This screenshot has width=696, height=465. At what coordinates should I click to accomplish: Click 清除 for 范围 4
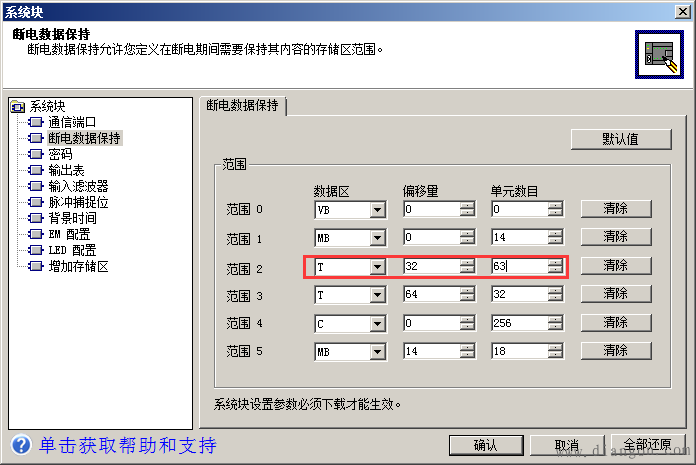pyautogui.click(x=616, y=323)
